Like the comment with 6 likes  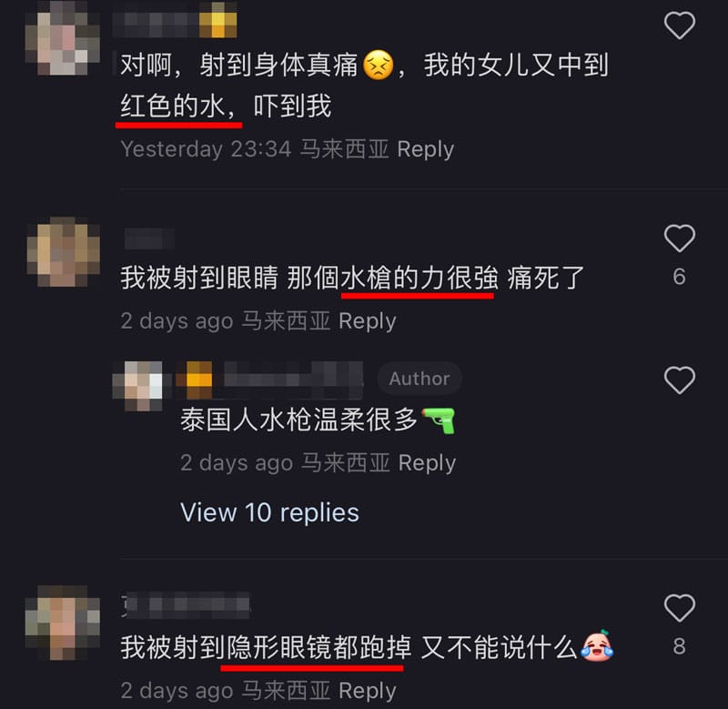pyautogui.click(x=679, y=238)
